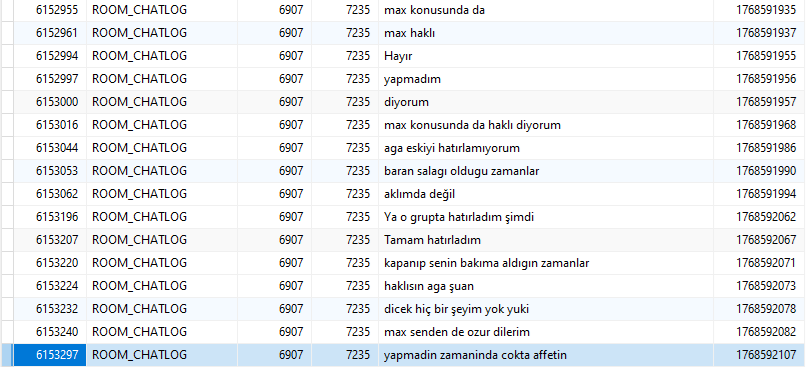Screen dimensions: 810x367
Task: Select ID cell 6152994
Action: tap(50, 56)
